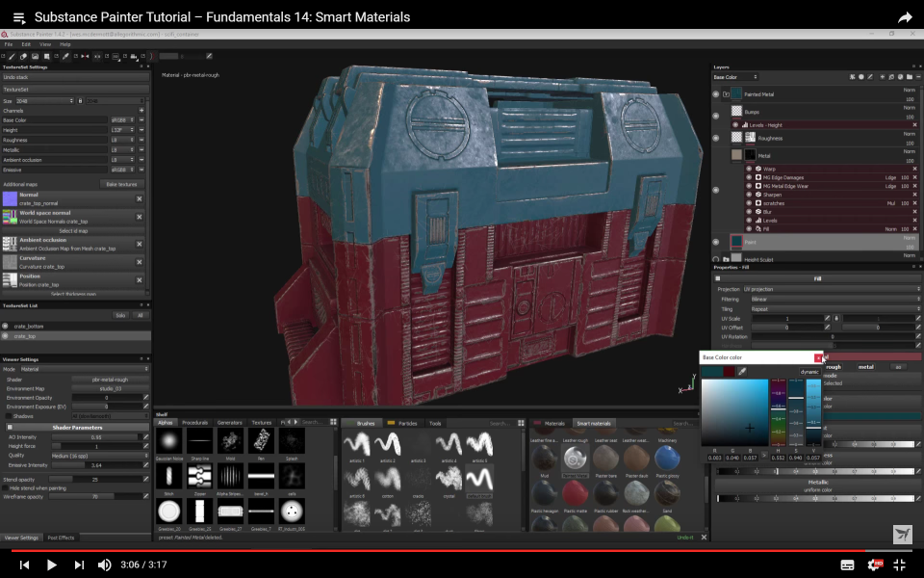Screen dimensions: 924x578
Task: Switch to Procedurals tab in shelf
Action: coord(195,422)
